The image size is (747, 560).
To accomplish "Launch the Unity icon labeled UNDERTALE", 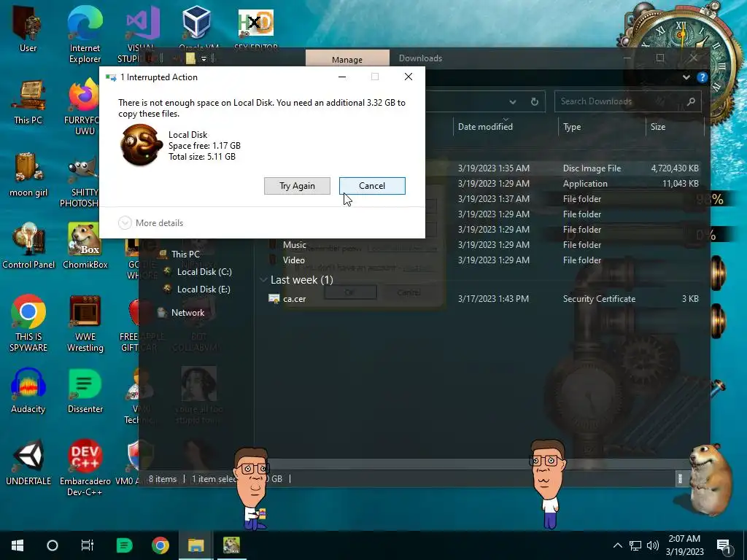I will pos(28,462).
